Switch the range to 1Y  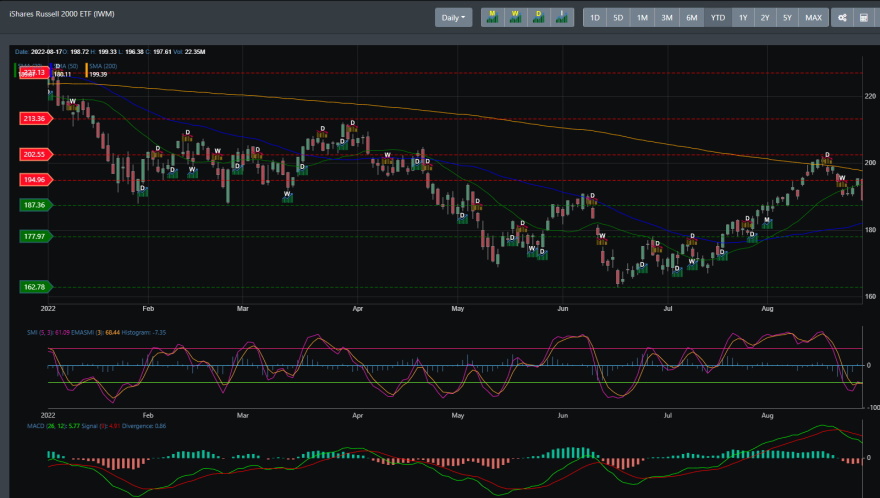pos(743,17)
